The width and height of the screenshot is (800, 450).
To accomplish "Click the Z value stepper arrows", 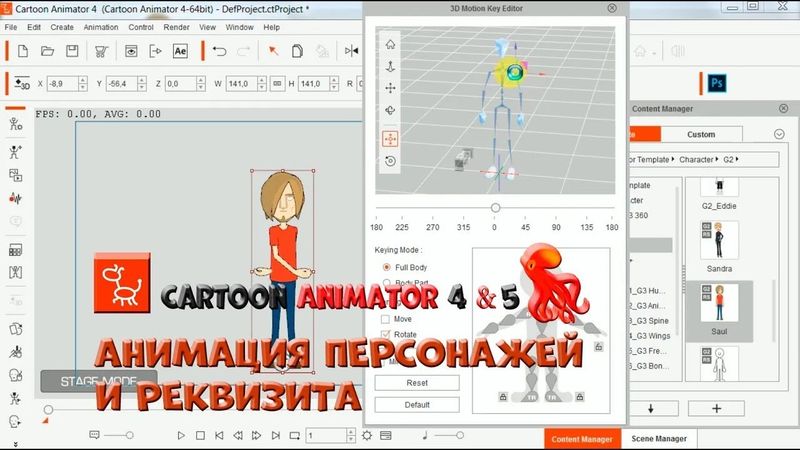I will (x=201, y=83).
